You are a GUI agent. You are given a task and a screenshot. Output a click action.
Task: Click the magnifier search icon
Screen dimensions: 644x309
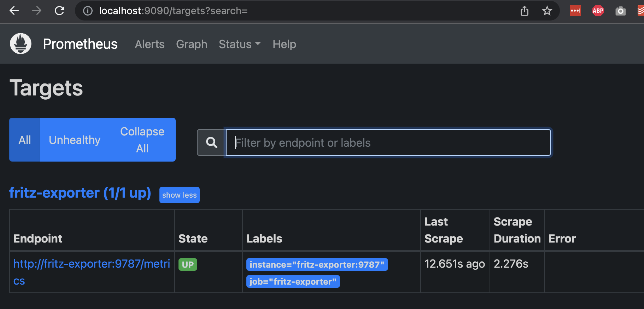(x=212, y=142)
